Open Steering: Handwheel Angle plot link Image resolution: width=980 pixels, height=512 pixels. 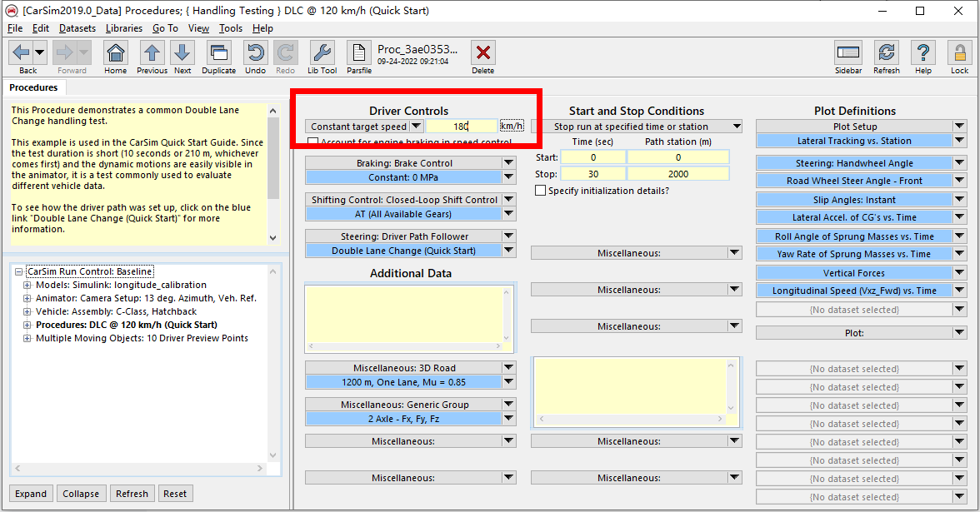coord(853,163)
